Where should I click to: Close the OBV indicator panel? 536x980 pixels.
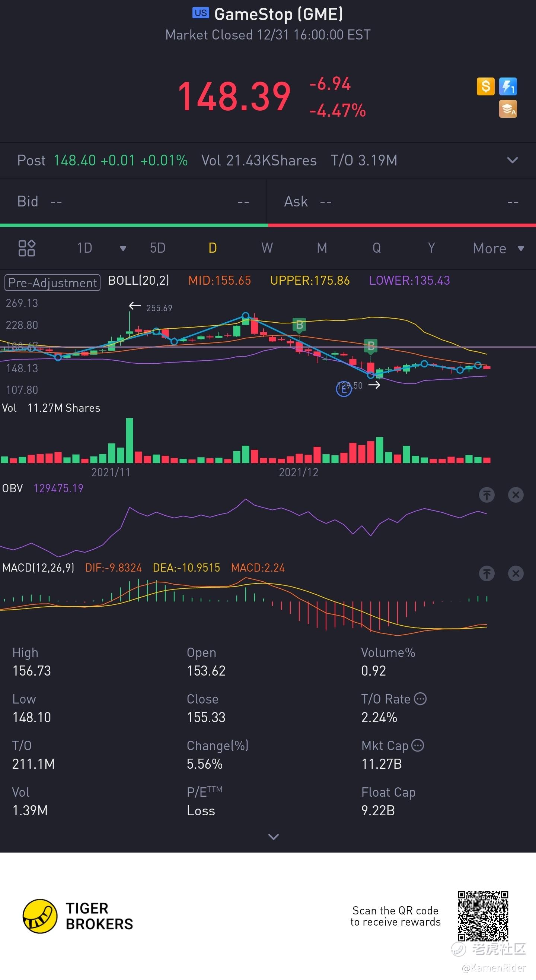click(516, 495)
